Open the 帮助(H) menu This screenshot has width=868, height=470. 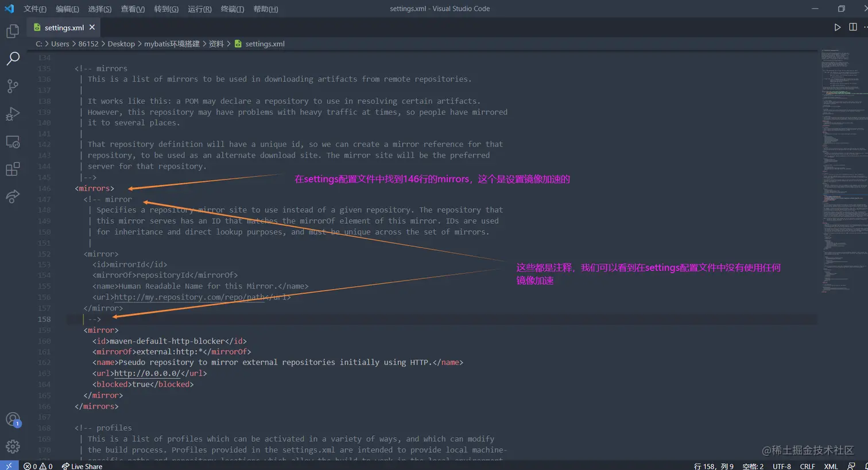[266, 9]
